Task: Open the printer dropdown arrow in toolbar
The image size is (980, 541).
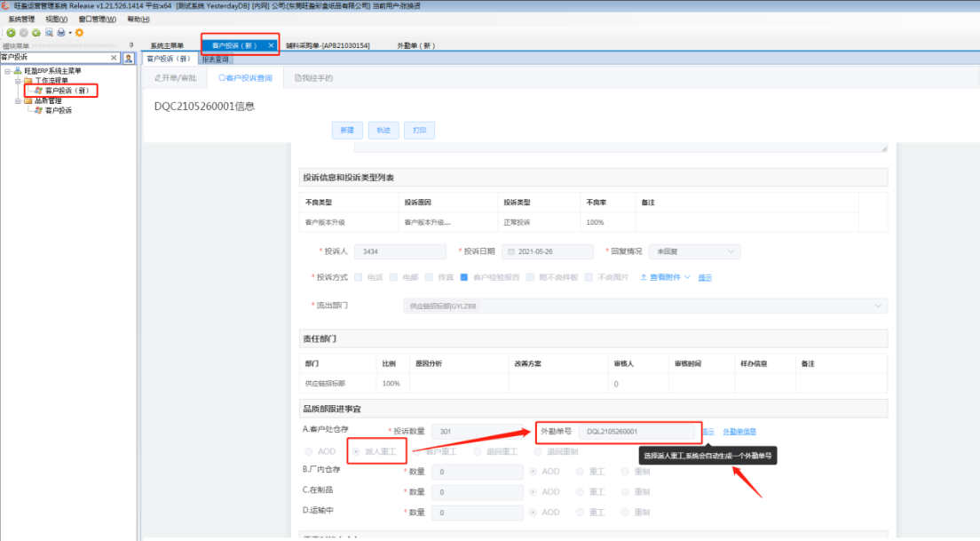Action: [x=70, y=33]
